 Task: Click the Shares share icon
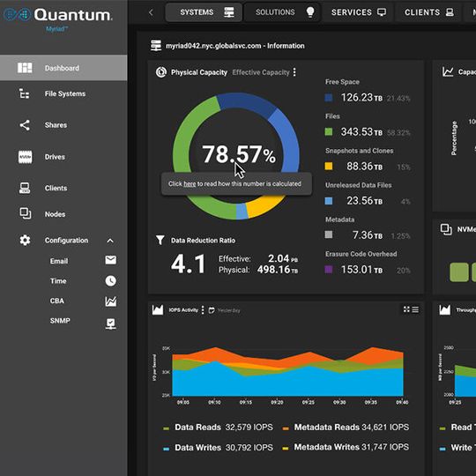[25, 125]
